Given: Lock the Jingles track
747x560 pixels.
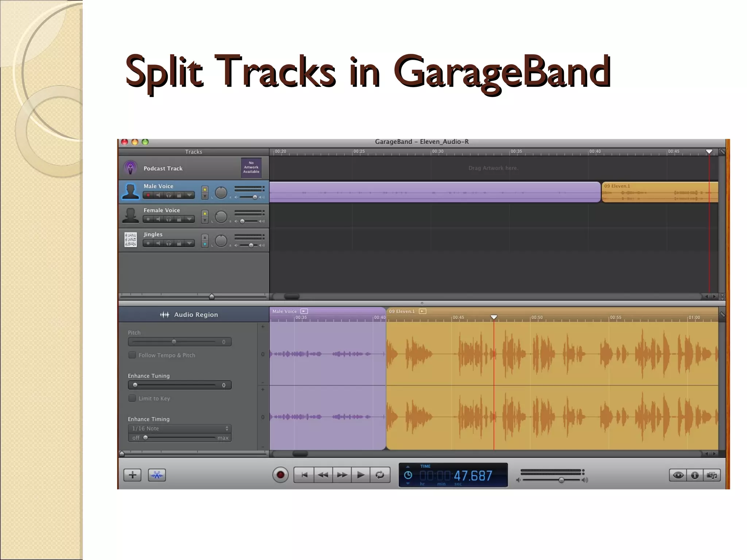Looking at the screenshot, I should [x=179, y=244].
